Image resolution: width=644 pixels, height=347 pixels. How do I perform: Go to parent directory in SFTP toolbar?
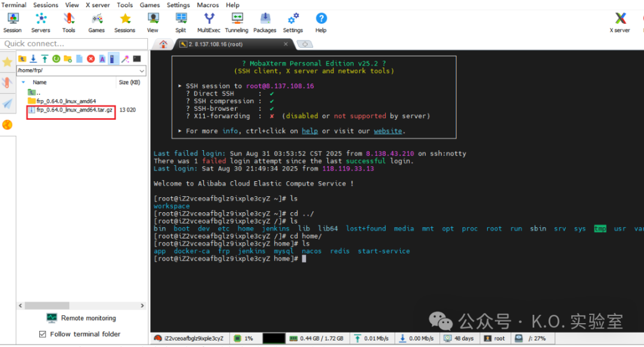(x=22, y=58)
